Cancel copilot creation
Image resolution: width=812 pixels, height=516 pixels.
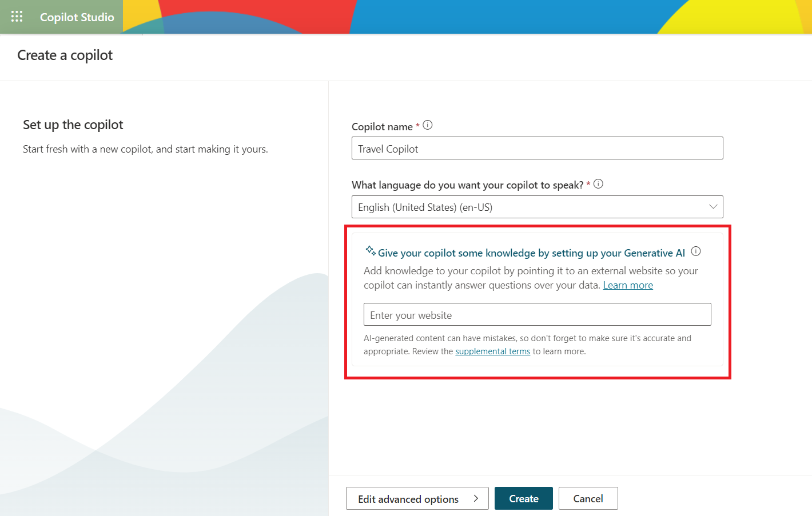click(588, 499)
